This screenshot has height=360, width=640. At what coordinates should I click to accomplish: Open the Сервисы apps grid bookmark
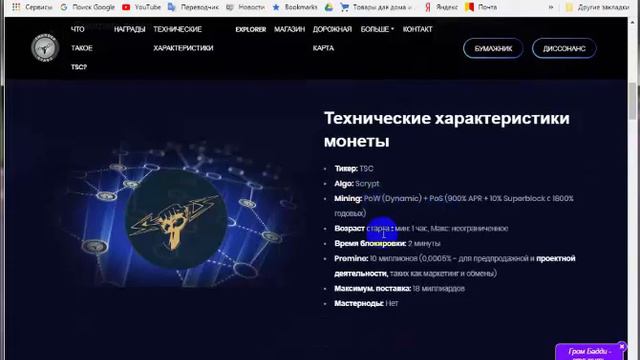tap(31, 7)
